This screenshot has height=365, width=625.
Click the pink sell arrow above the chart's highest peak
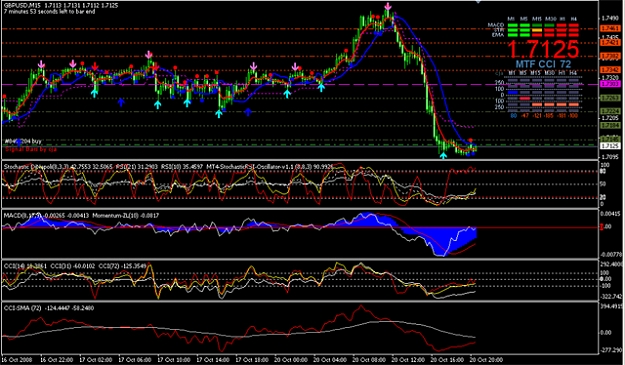pyautogui.click(x=388, y=7)
